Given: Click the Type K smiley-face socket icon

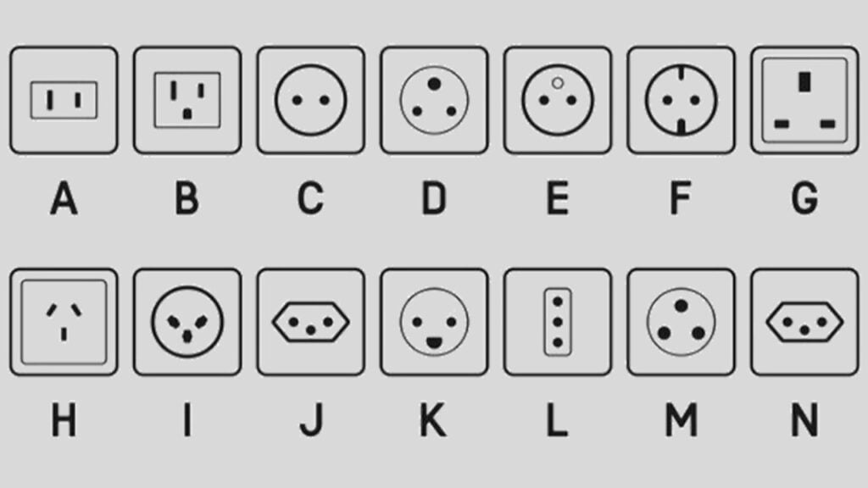Looking at the screenshot, I should point(434,322).
